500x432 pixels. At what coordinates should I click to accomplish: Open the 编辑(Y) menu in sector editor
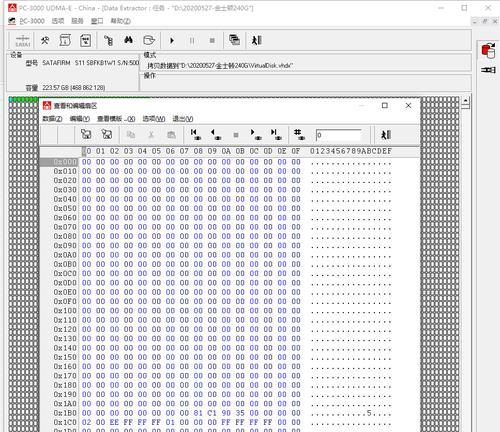click(x=80, y=119)
